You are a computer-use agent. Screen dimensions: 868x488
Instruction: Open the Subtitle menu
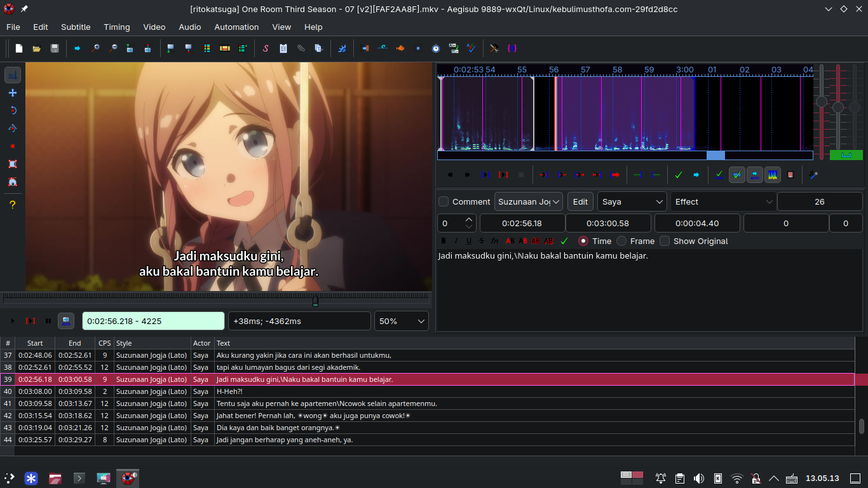click(x=76, y=27)
